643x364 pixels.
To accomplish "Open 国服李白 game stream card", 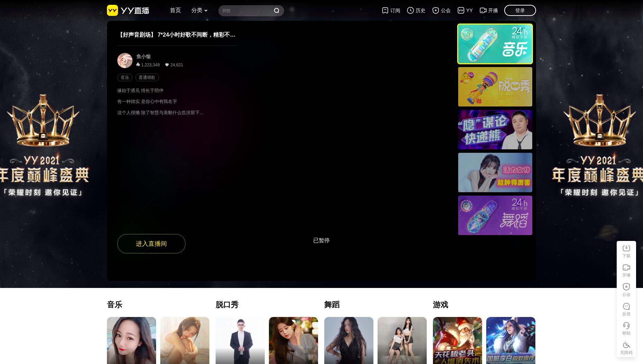I will [x=511, y=340].
